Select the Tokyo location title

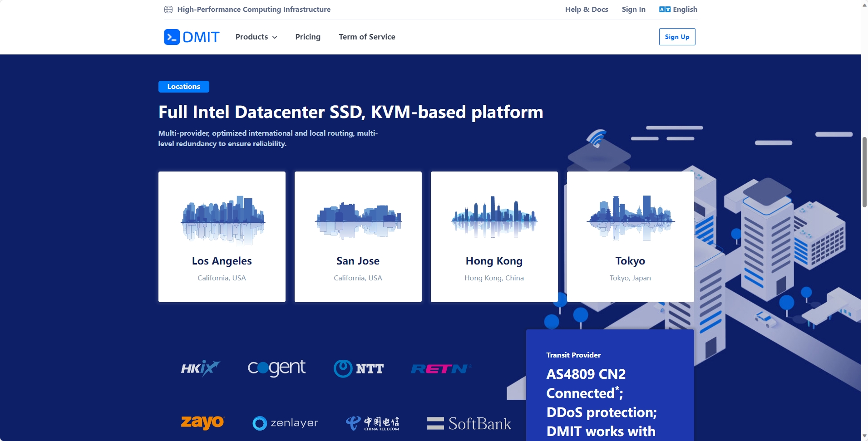pos(630,261)
